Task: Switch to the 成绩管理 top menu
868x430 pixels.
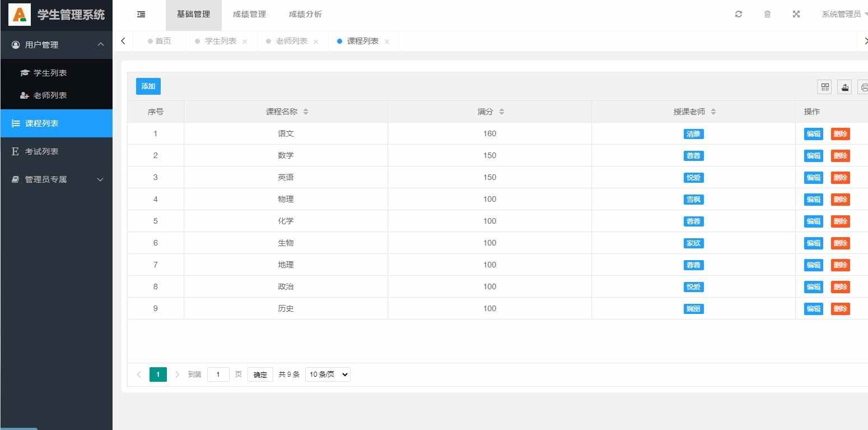Action: 249,15
